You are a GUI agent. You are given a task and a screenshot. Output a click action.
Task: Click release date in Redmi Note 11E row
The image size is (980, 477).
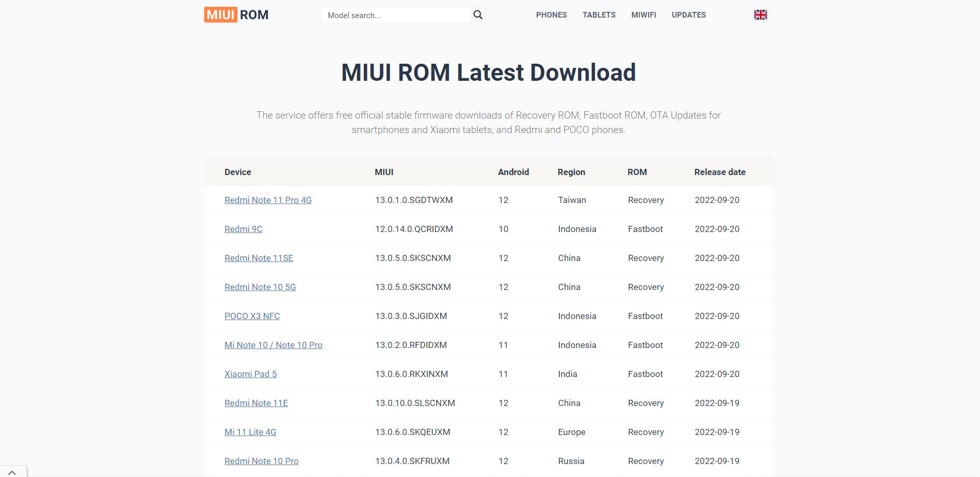coord(717,403)
